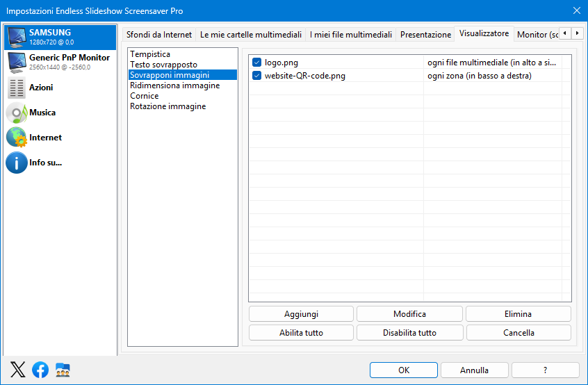Select Cornice in the list
Viewport: 588px width, 385px height.
click(x=145, y=96)
